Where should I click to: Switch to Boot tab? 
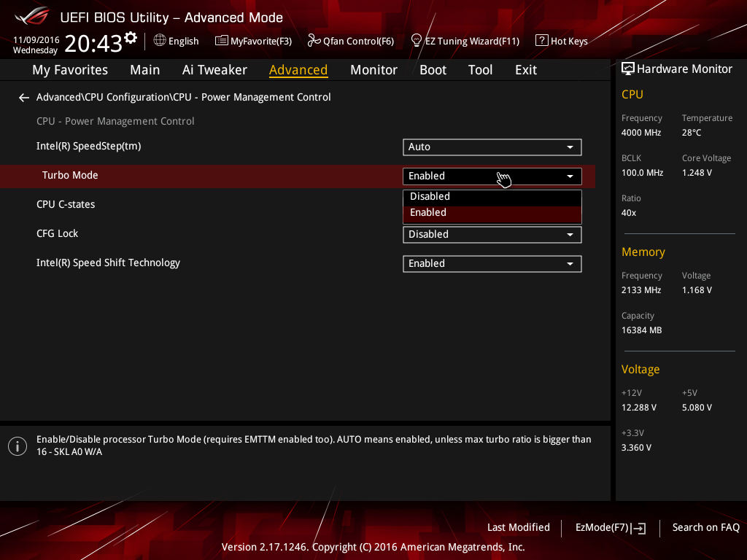[x=433, y=70]
